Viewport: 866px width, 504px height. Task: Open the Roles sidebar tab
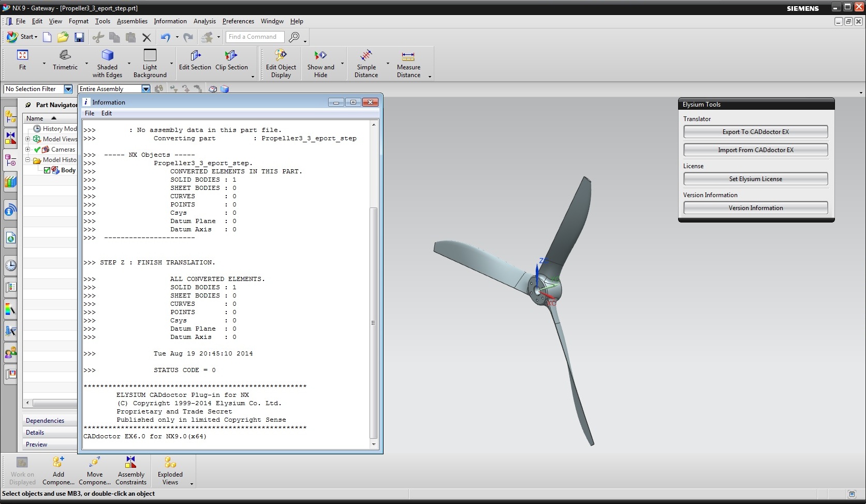10,353
